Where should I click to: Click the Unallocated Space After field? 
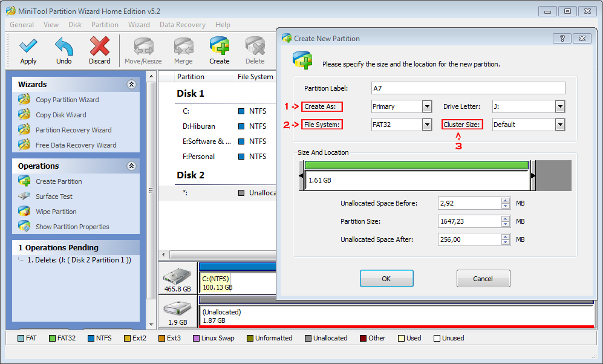pyautogui.click(x=469, y=239)
